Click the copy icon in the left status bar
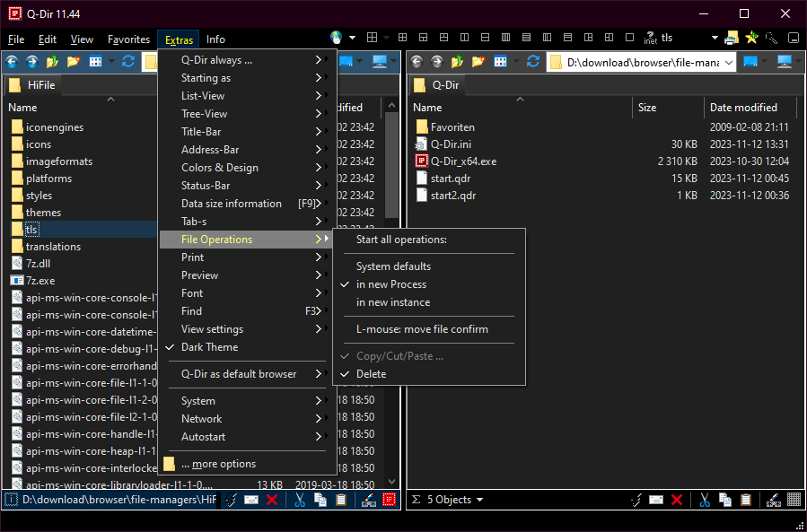Viewport: 807px width, 532px height. pyautogui.click(x=320, y=500)
